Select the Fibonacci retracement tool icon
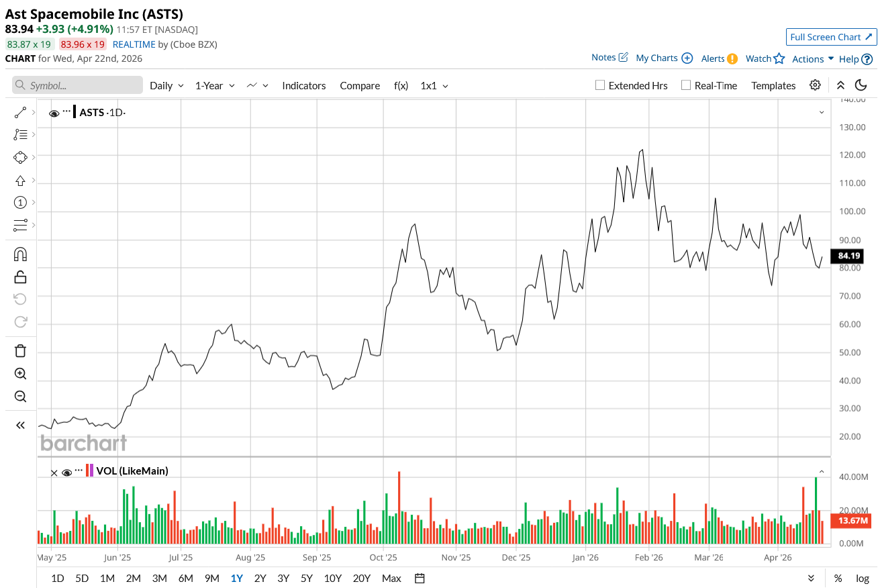The width and height of the screenshot is (878, 588). 20,135
